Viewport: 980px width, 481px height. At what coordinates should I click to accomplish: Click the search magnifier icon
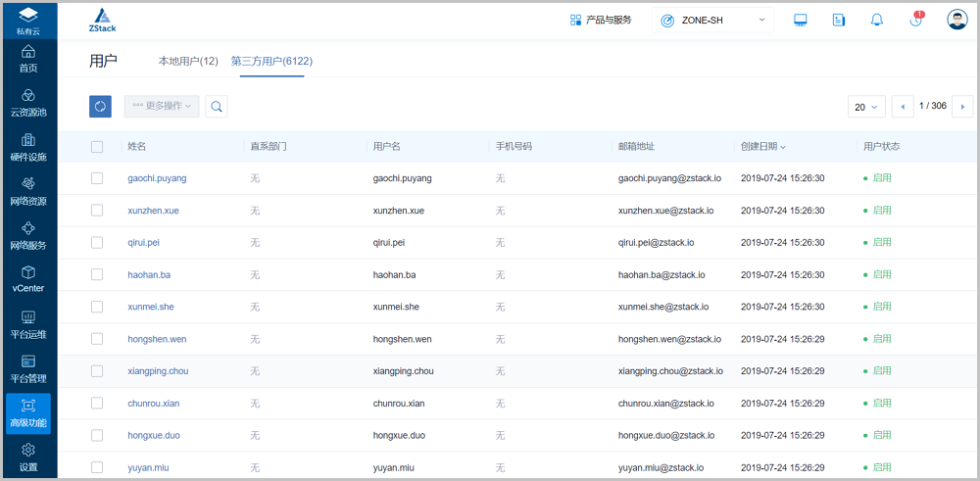tap(217, 107)
